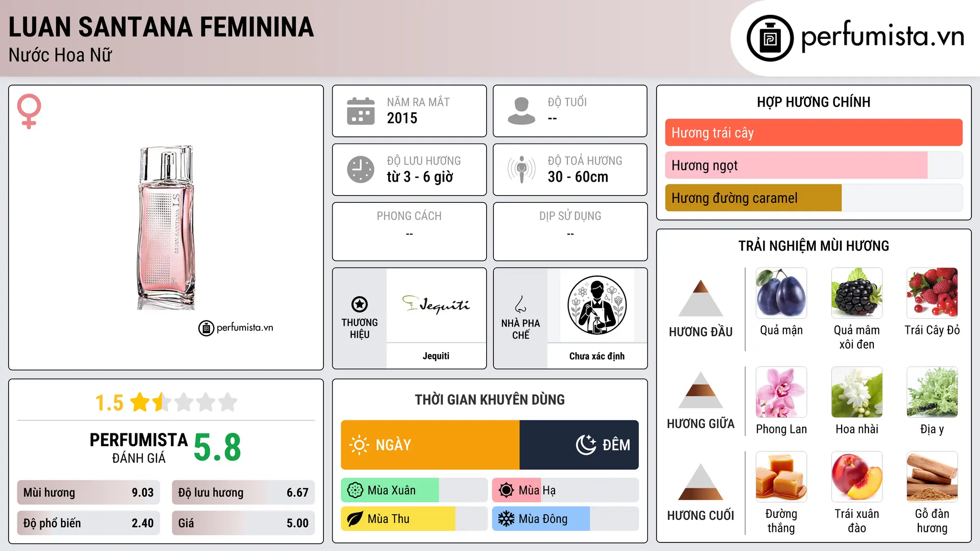980x551 pixels.
Task: Click the person icon beside Độ tuổi
Action: (521, 111)
